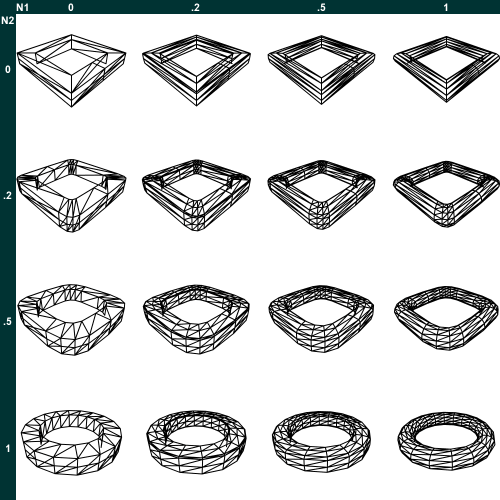Select the torus thumbnail at N1 0, N2 0
This screenshot has width=500, height=500.
[x=71, y=71]
